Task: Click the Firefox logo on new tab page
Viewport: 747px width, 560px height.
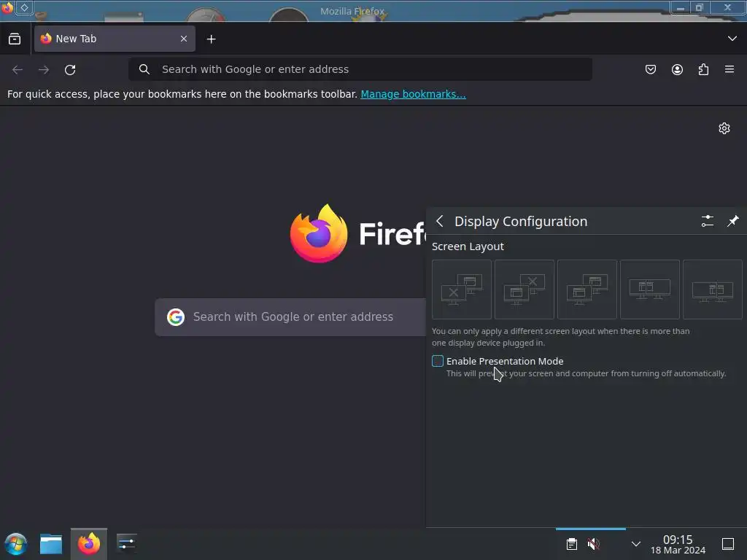Action: coord(319,233)
